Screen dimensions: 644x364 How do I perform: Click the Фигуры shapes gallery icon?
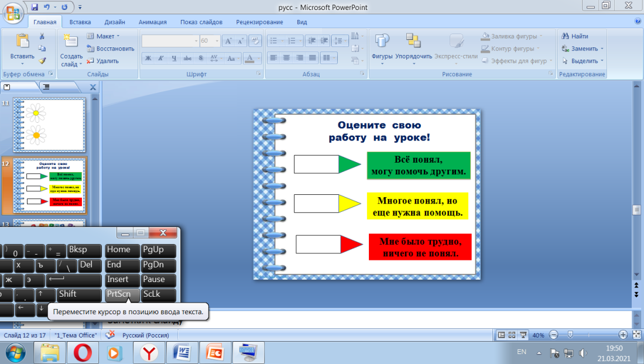pyautogui.click(x=382, y=41)
